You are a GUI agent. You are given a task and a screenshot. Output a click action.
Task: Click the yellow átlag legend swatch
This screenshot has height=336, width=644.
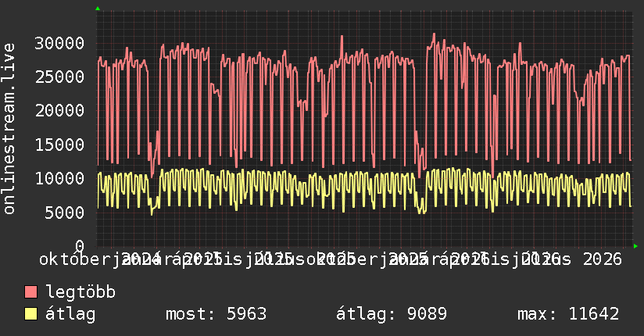tap(30, 314)
